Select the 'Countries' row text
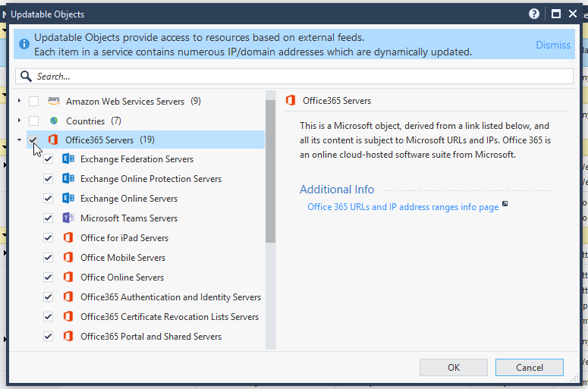 pos(85,121)
